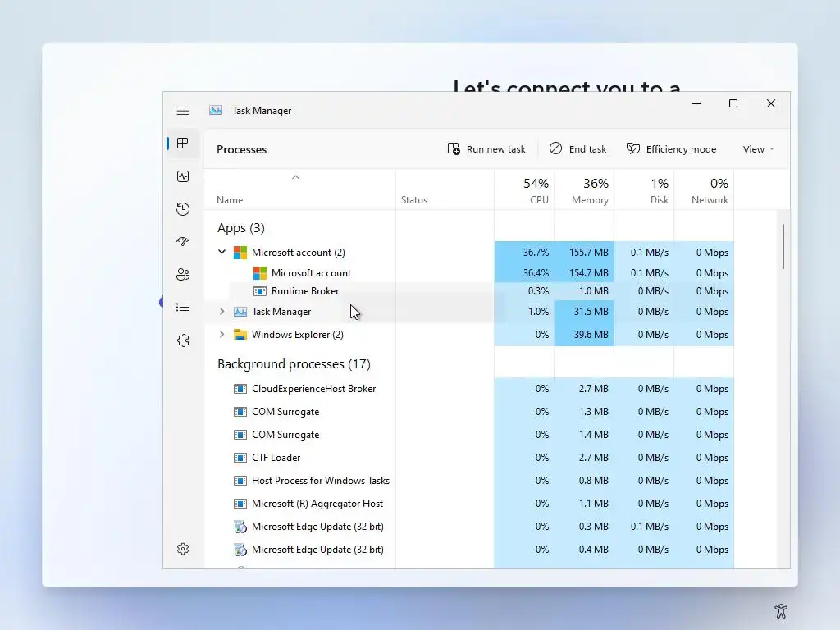Click the CloudExperienceHost Broker icon
840x630 pixels.
click(x=240, y=389)
